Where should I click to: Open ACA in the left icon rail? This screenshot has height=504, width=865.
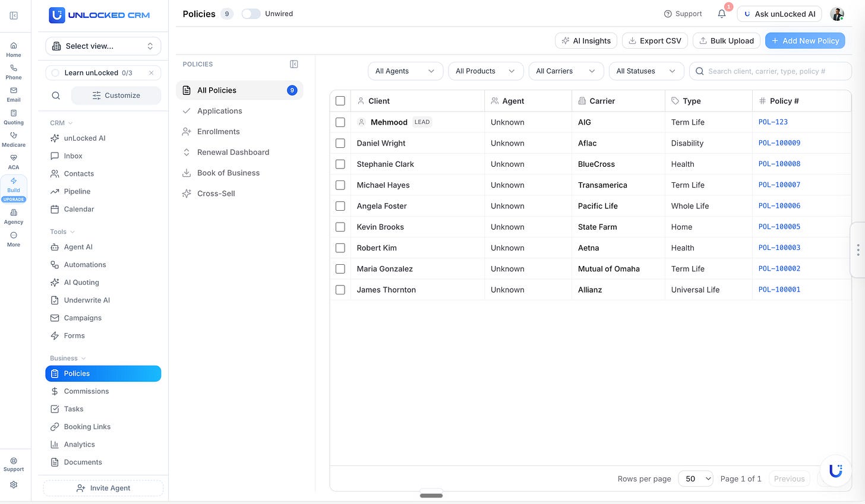click(14, 162)
